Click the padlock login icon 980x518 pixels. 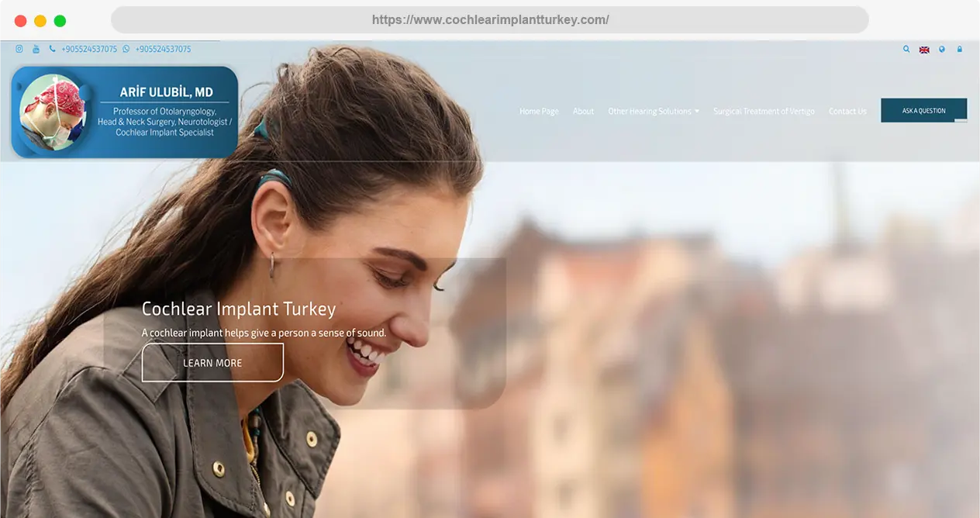pos(960,49)
